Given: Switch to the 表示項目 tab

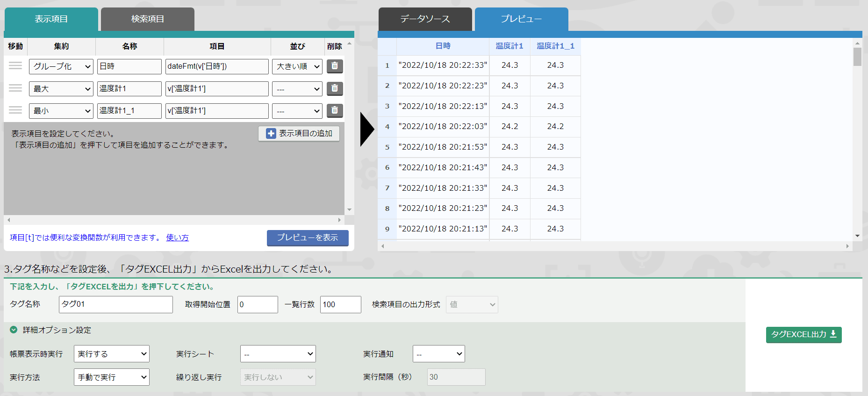Looking at the screenshot, I should (x=51, y=19).
